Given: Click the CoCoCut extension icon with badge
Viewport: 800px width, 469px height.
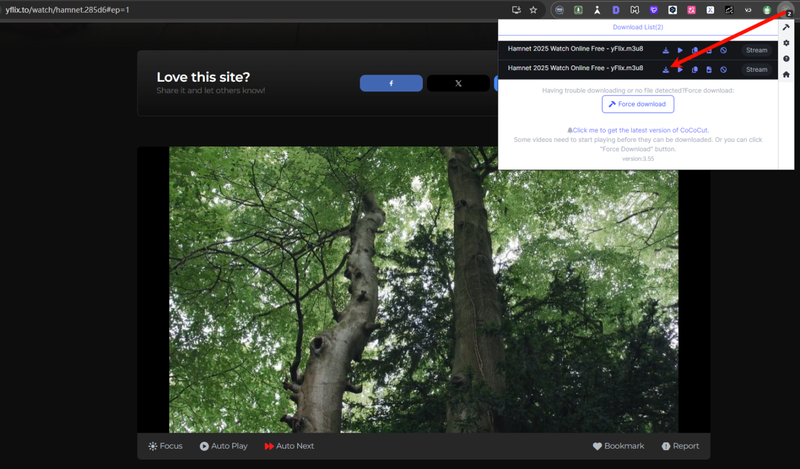Looking at the screenshot, I should point(785,10).
